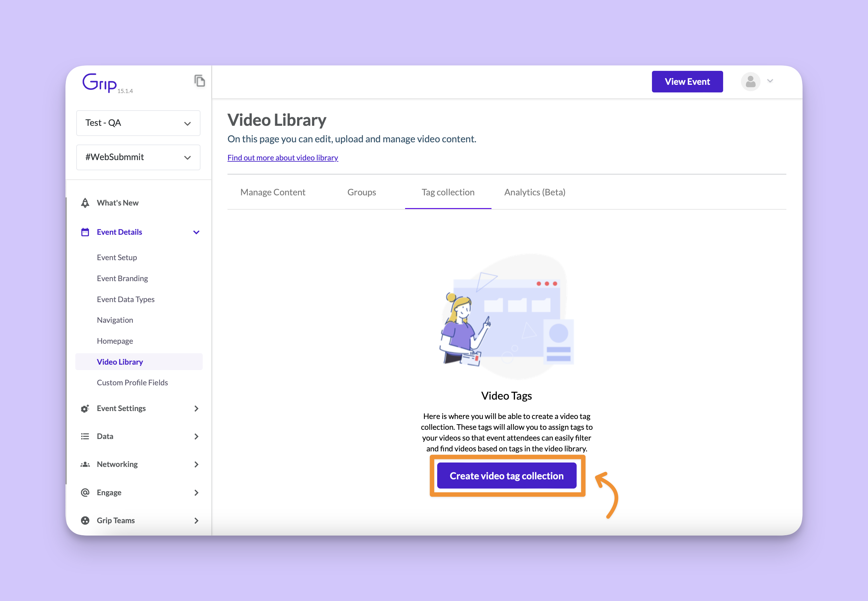Viewport: 868px width, 601px height.
Task: Open the #WebSubmmit event dropdown
Action: tap(138, 157)
